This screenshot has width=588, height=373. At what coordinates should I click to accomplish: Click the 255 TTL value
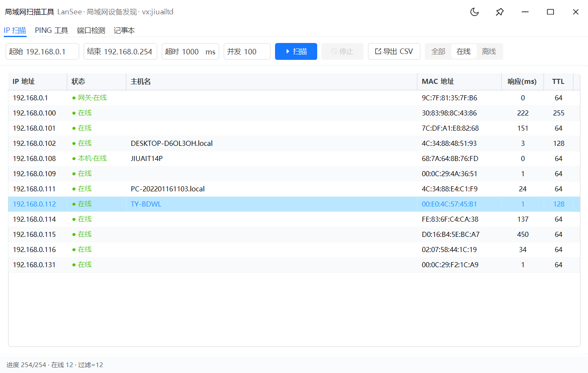558,113
